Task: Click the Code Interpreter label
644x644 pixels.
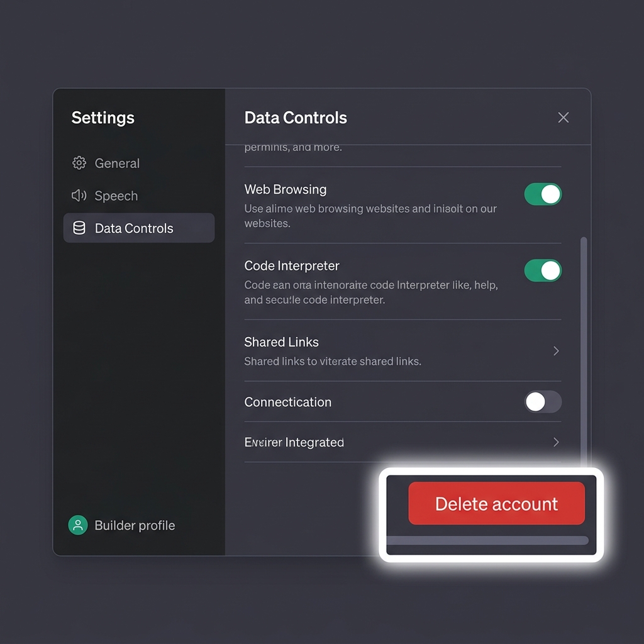Action: coord(292,266)
